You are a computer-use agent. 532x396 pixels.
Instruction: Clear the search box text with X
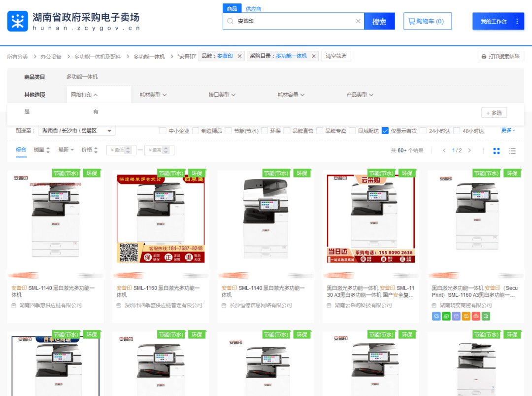358,21
